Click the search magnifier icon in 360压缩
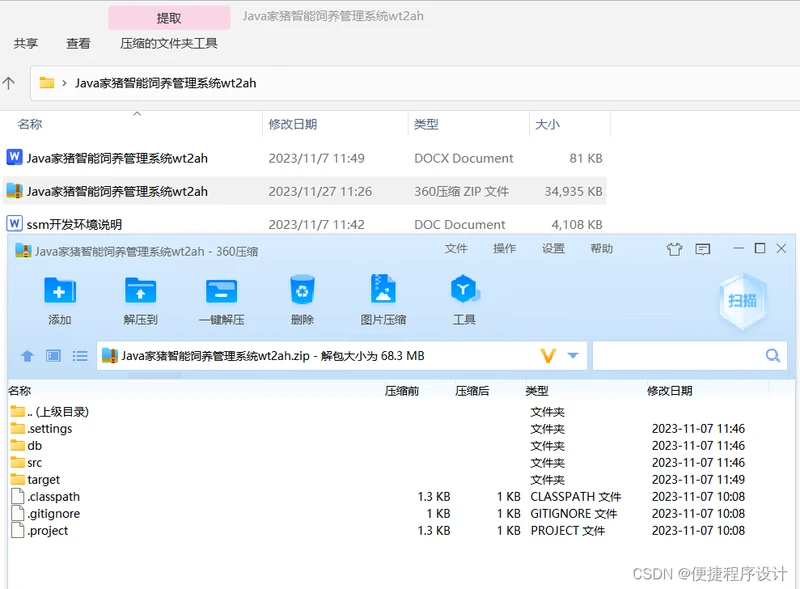800x589 pixels. click(x=773, y=355)
